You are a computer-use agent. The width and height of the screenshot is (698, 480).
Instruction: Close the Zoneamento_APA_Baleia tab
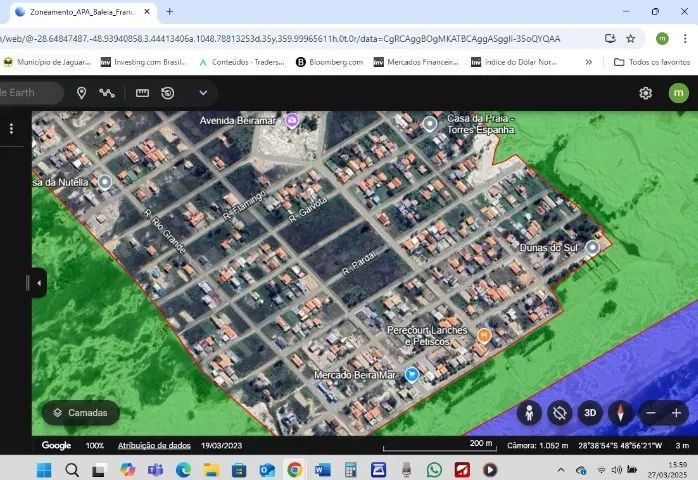pos(147,12)
